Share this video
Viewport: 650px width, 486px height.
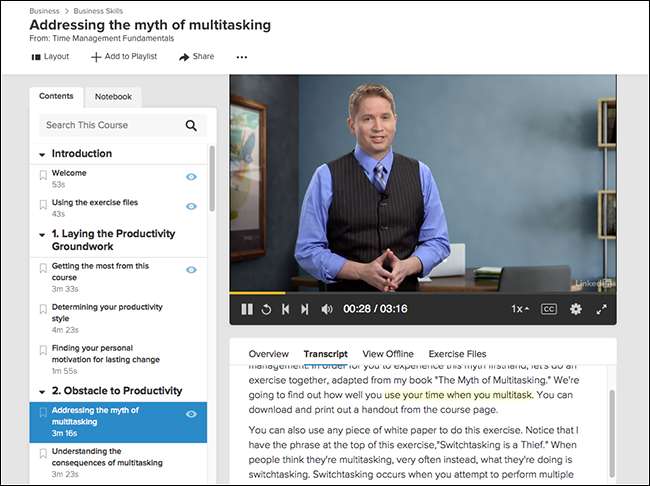(x=196, y=57)
